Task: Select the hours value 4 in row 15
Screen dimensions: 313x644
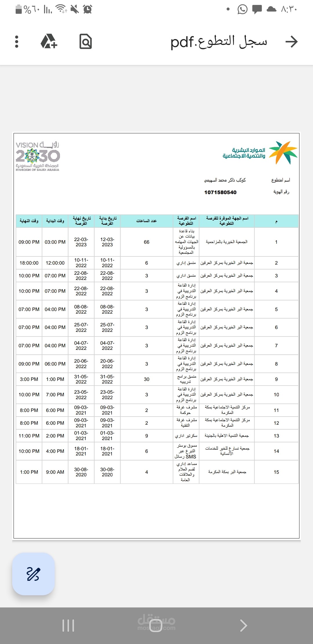Action: pos(147,472)
